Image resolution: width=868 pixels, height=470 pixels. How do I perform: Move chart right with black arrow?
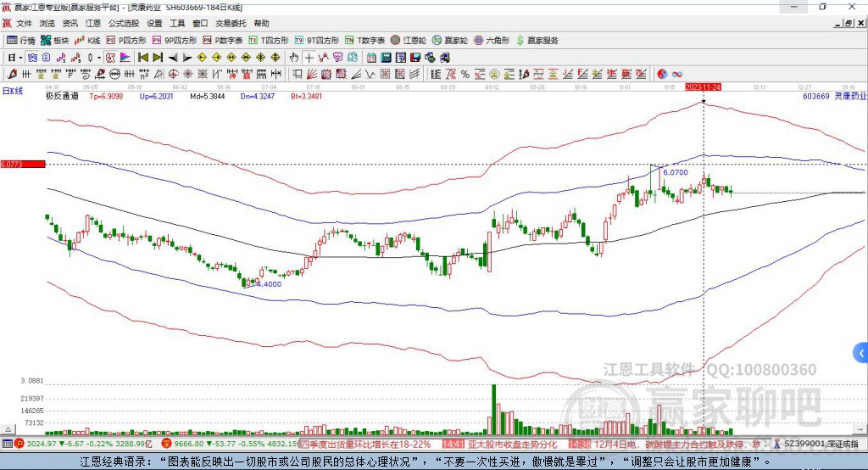click(x=187, y=58)
